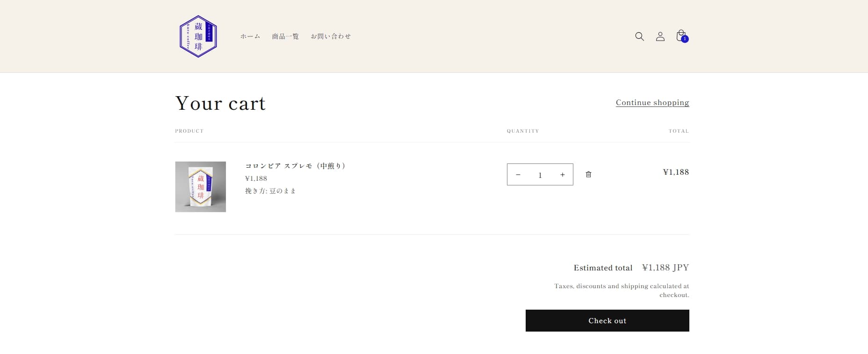Increase quantity with the plus button

[x=562, y=175]
